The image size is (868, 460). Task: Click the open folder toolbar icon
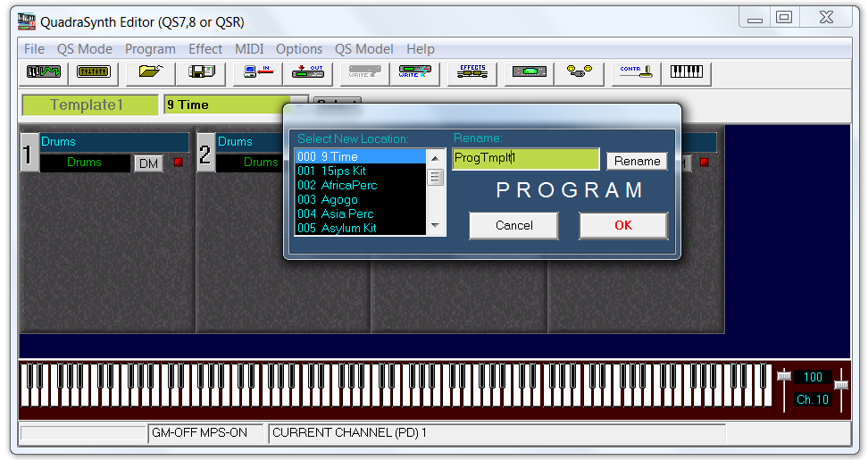150,72
